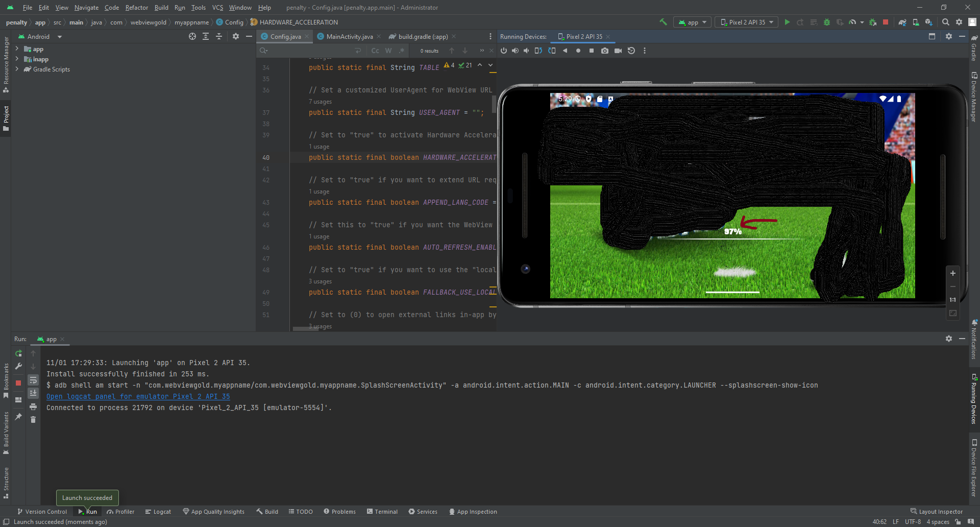Record the emulator screen with the video icon
Viewport: 980px width, 527px height.
618,51
